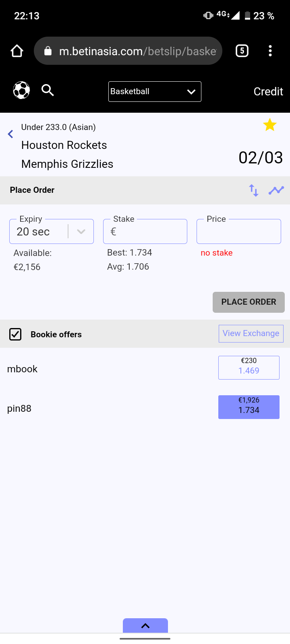Viewport: 290px width, 644px height.
Task: Show the price history chart icon
Action: pos(276,190)
